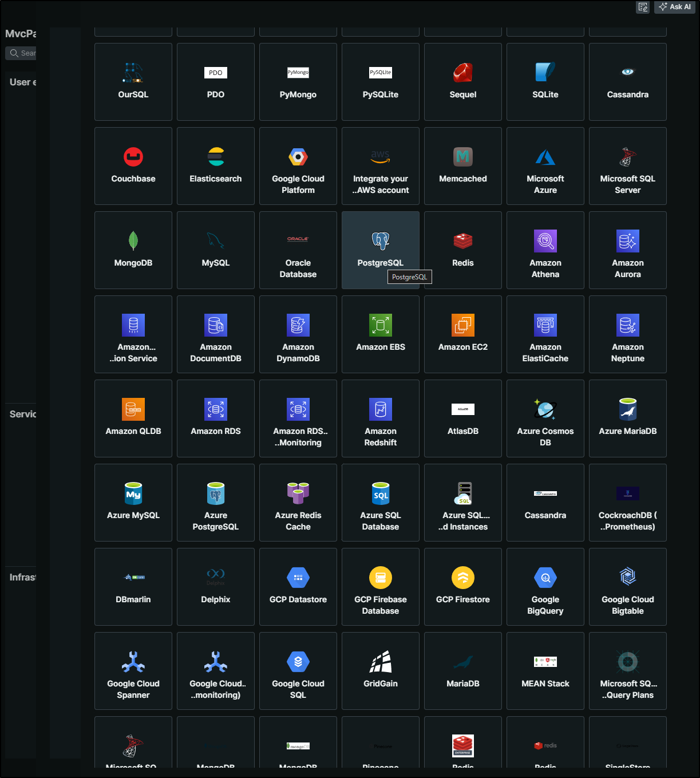Image resolution: width=700 pixels, height=778 pixels.
Task: Select the Redis tile beside PostgreSQL
Action: [x=463, y=250]
